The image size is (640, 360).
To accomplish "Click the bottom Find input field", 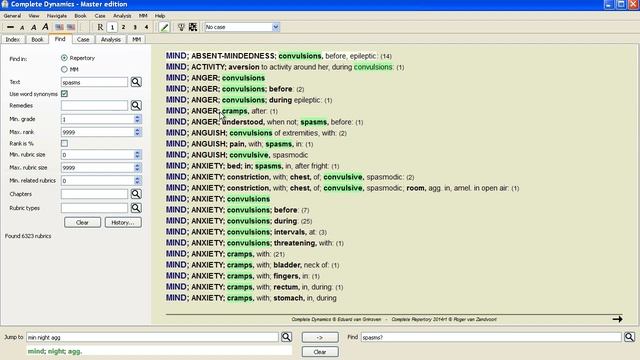I will coord(491,337).
